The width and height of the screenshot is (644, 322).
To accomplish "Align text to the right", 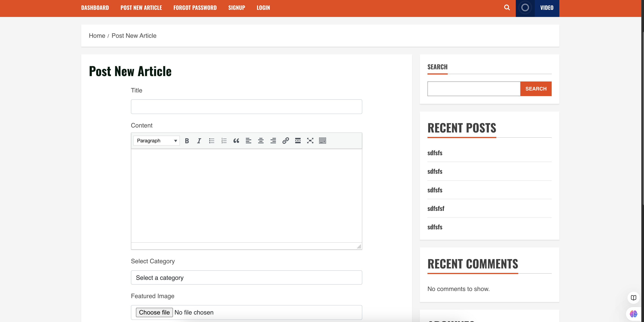I will click(x=273, y=141).
